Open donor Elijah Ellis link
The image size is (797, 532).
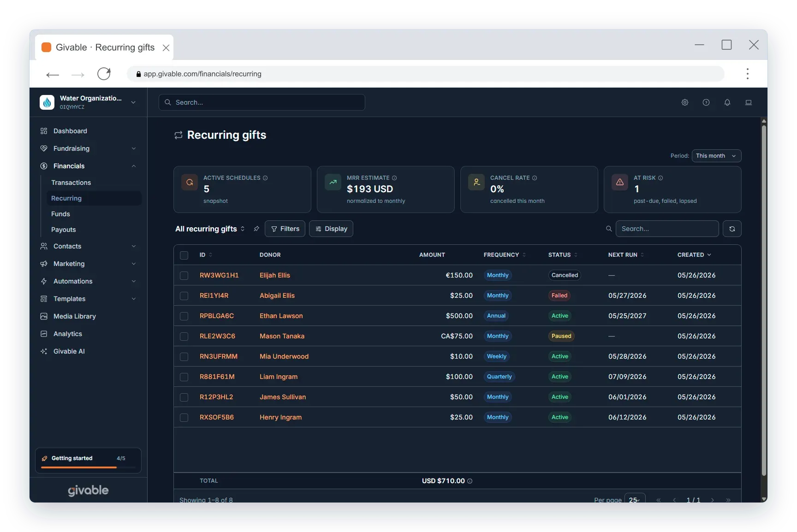pyautogui.click(x=275, y=275)
